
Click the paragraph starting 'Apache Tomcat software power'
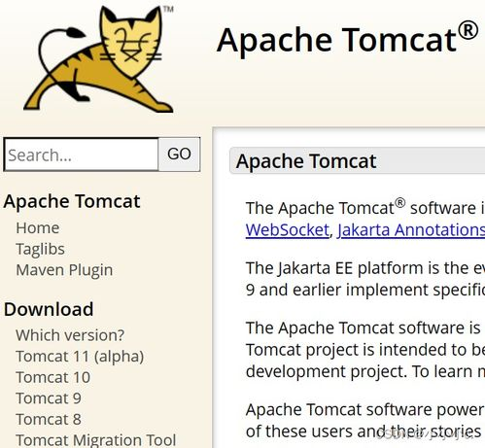tap(365, 421)
